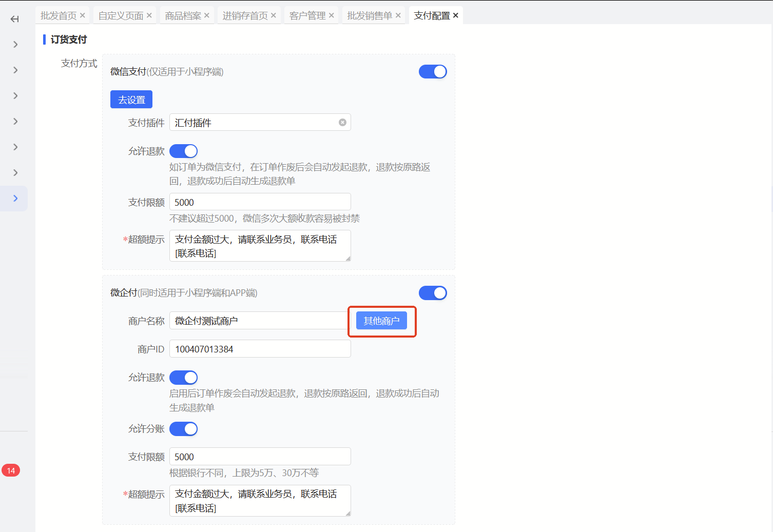Expand the sixth sidebar menu chevron
This screenshot has height=532, width=773.
coord(15,173)
